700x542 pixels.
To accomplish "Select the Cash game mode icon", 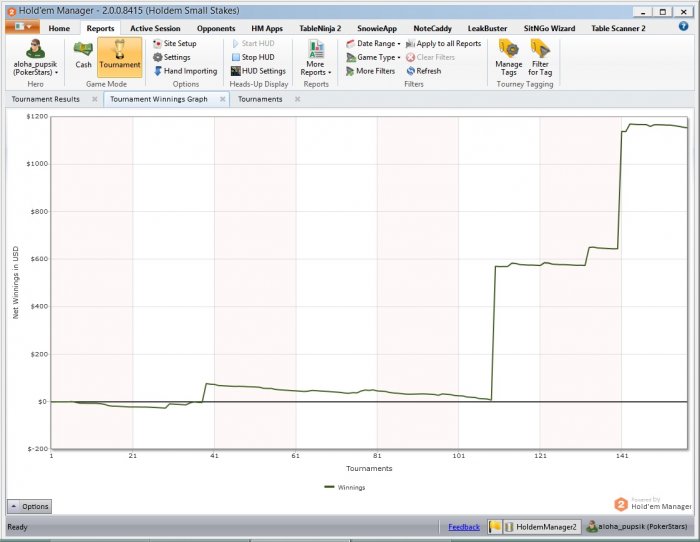I will (83, 54).
